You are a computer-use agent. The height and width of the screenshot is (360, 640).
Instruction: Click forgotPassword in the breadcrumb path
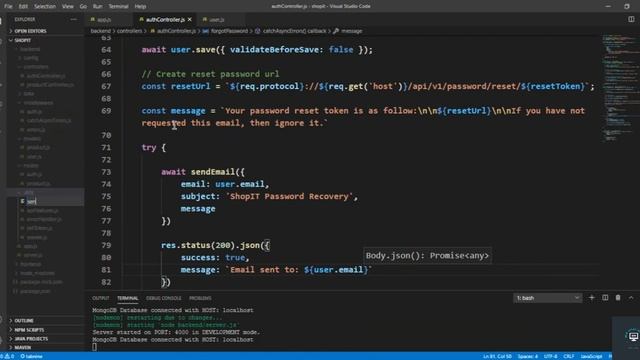click(229, 31)
